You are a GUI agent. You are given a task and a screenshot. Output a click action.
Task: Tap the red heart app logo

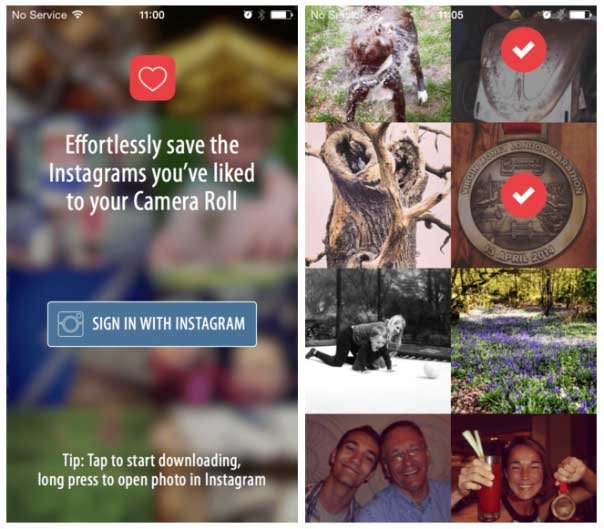tap(153, 77)
